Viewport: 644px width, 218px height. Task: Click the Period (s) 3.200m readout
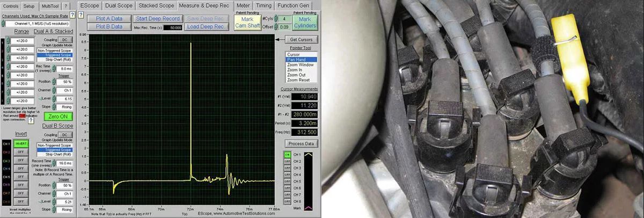303,122
